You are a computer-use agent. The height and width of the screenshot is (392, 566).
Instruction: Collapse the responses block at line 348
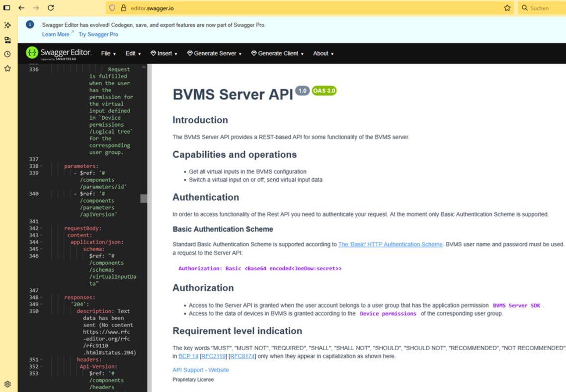pos(41,298)
